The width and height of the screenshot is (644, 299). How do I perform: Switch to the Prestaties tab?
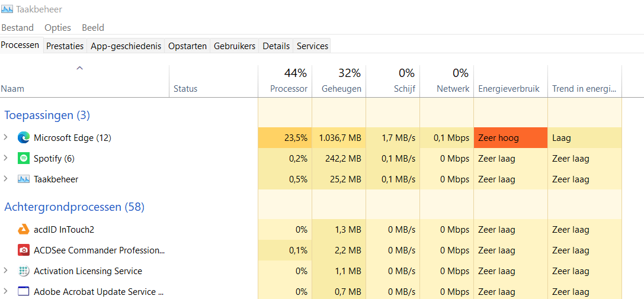click(65, 46)
